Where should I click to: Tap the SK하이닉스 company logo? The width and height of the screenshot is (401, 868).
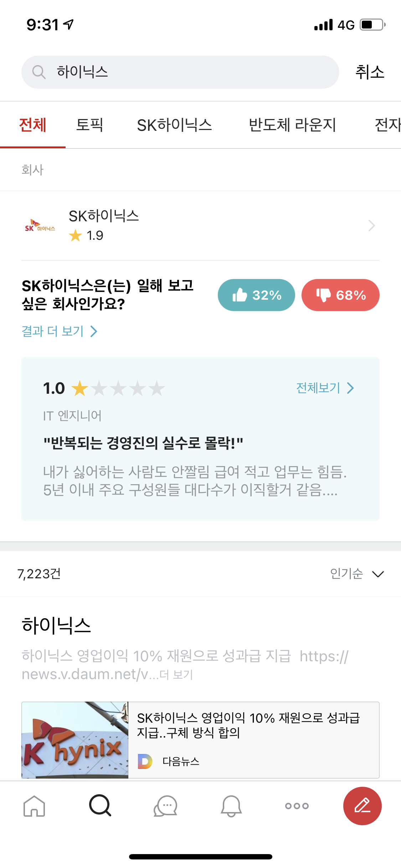[x=40, y=226]
